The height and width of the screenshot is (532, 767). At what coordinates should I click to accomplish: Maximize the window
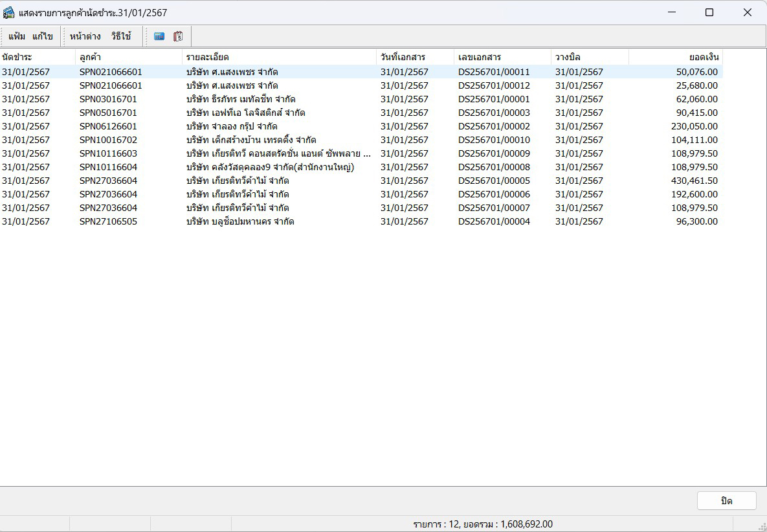click(x=709, y=12)
